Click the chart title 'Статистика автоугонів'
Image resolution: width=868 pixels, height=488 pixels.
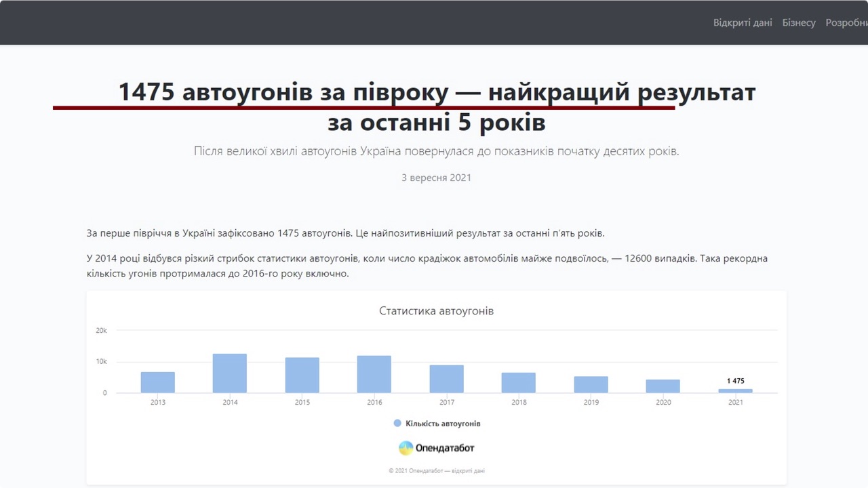click(x=436, y=311)
